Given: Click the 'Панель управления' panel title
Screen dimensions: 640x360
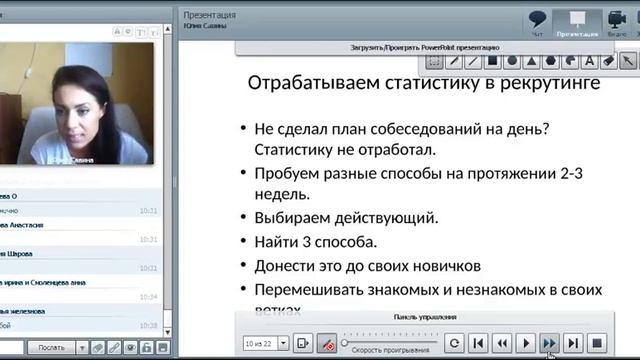Looking at the screenshot, I should (x=425, y=317).
